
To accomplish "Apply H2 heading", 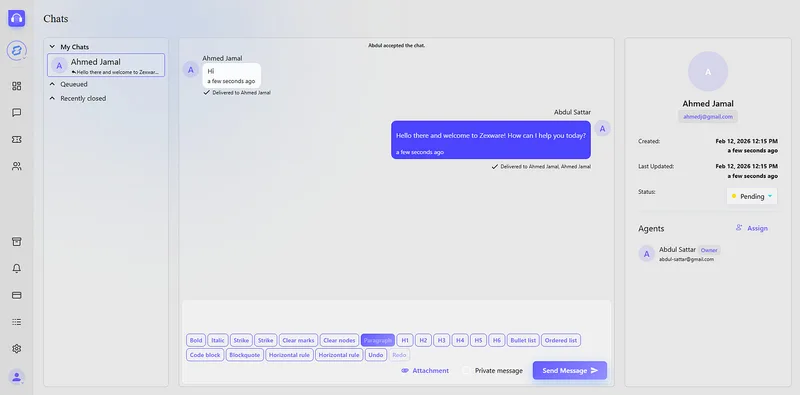I will (x=423, y=340).
